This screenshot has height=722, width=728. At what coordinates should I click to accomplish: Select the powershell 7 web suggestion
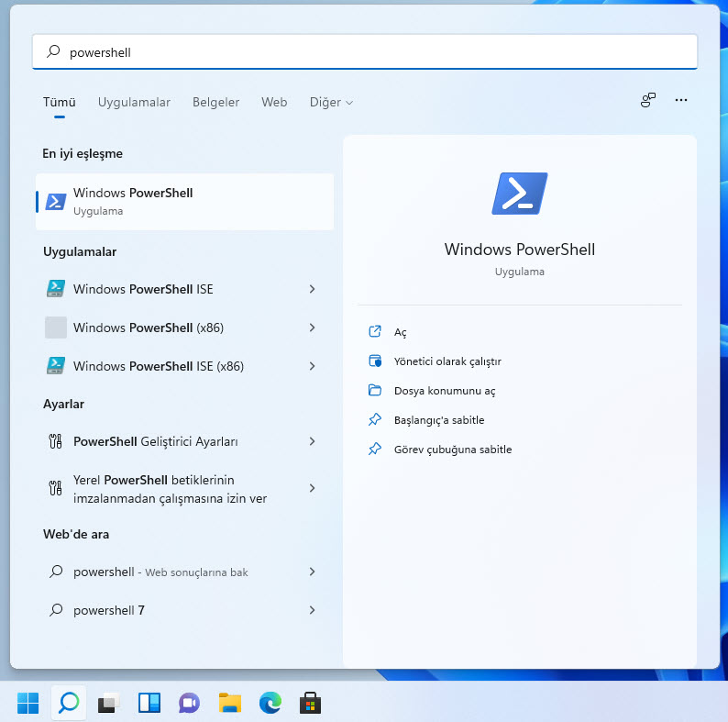click(x=185, y=610)
